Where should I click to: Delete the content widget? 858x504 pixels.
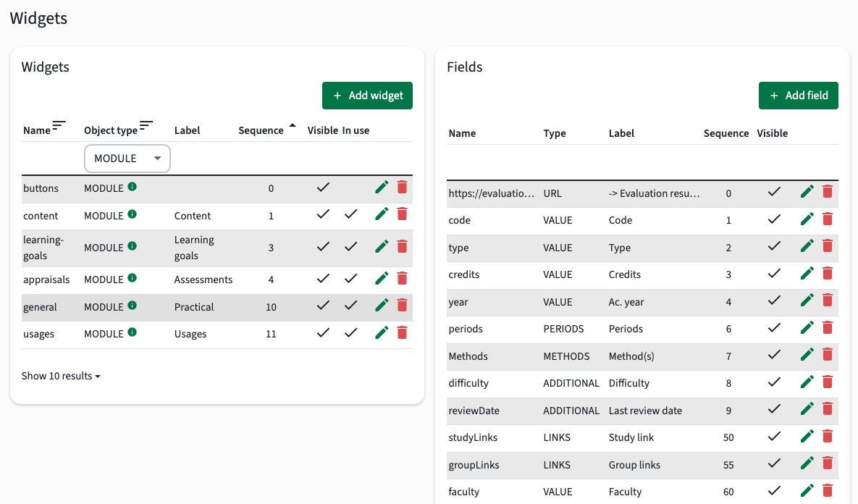pyautogui.click(x=402, y=214)
